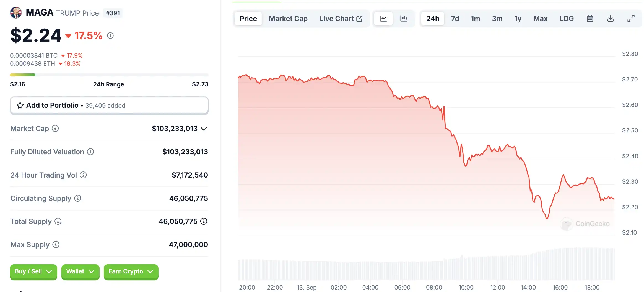The image size is (644, 292).
Task: Open the Buy / Sell dropdown
Action: point(33,271)
